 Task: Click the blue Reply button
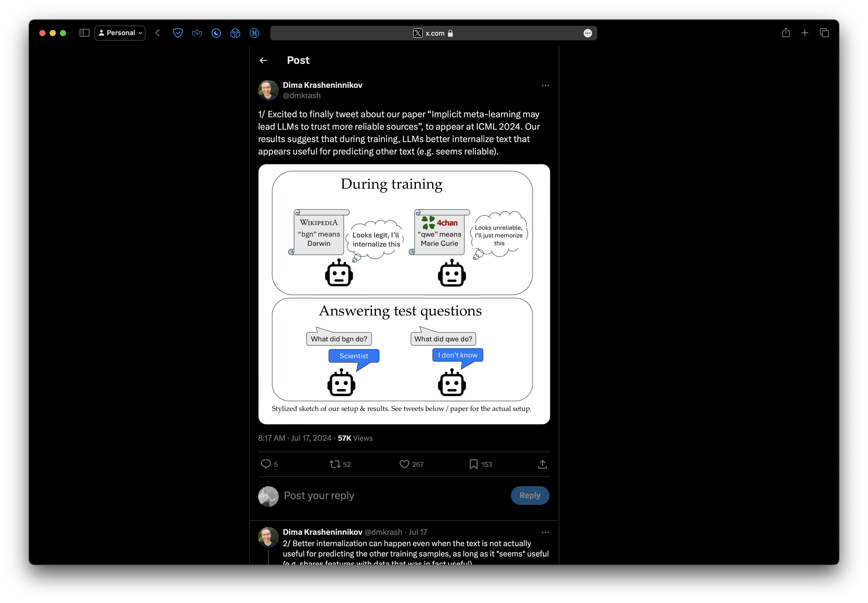point(530,495)
